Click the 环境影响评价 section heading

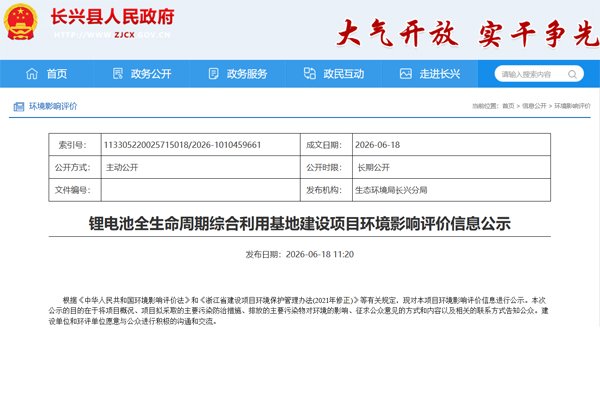coord(53,106)
